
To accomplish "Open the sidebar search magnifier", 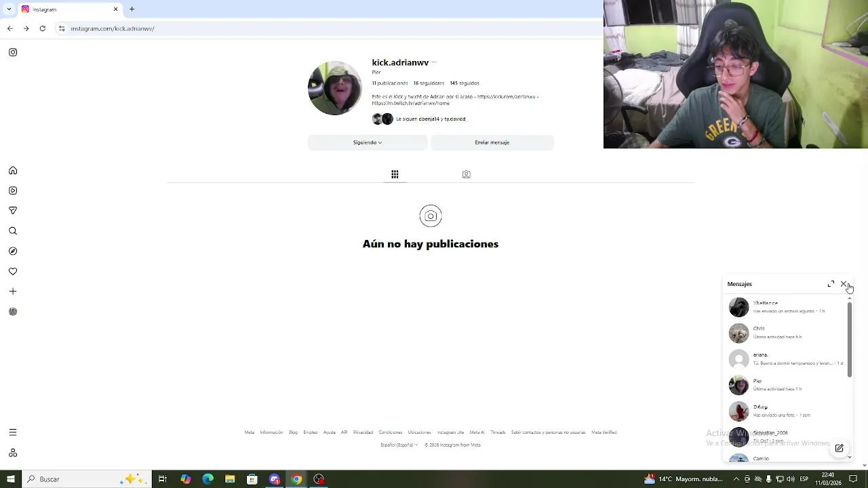I will 13,231.
